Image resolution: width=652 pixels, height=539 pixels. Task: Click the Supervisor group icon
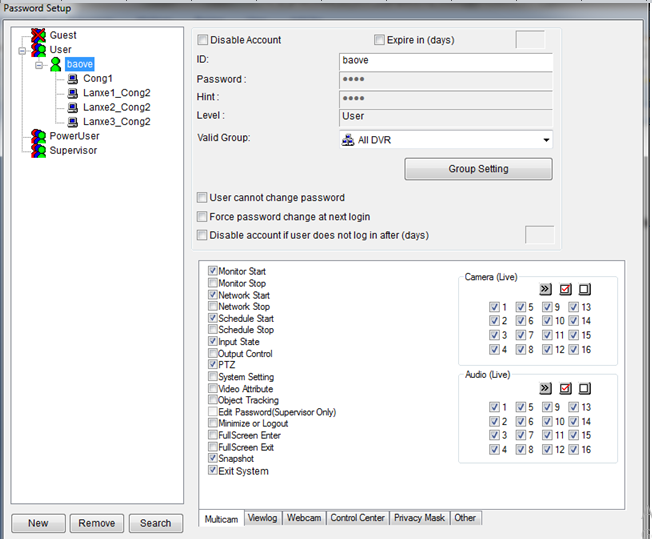pyautogui.click(x=39, y=150)
